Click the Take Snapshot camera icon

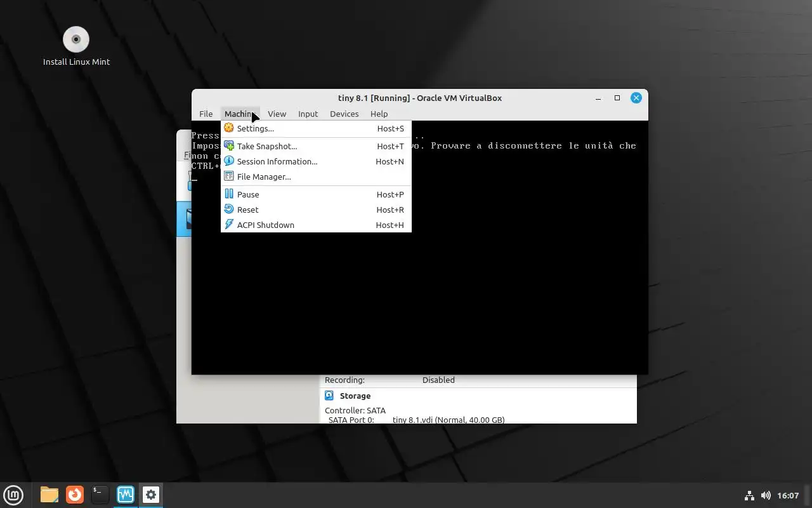tap(229, 146)
